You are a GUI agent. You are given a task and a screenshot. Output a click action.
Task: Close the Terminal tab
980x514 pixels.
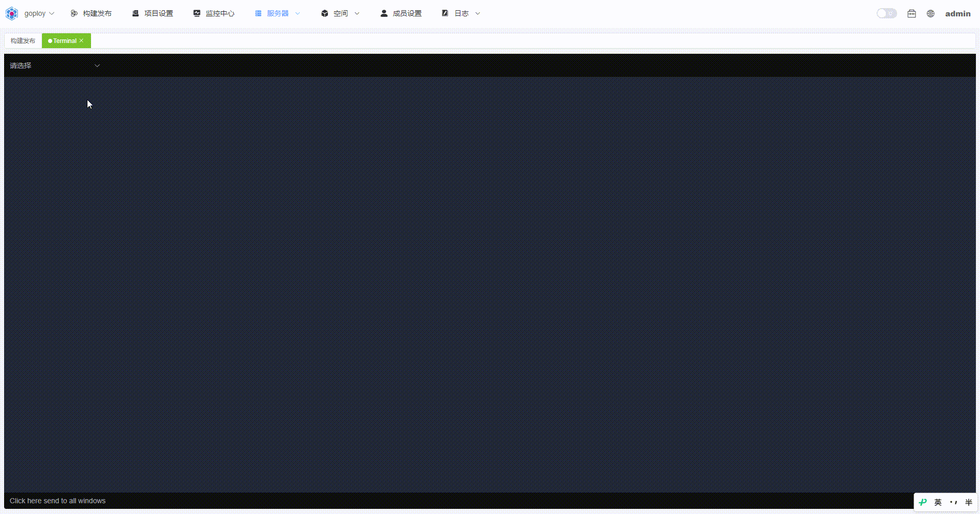click(81, 41)
